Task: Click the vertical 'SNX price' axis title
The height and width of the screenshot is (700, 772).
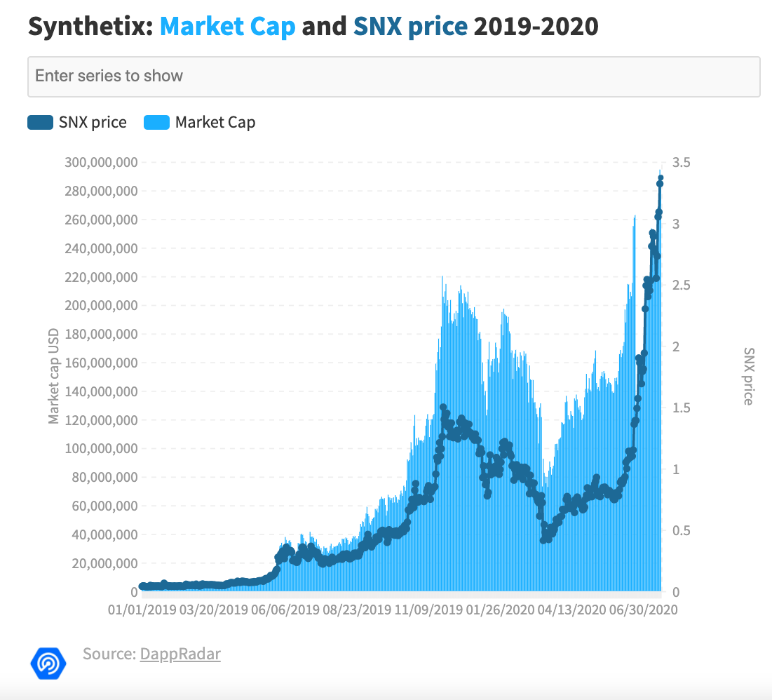Action: (x=748, y=377)
